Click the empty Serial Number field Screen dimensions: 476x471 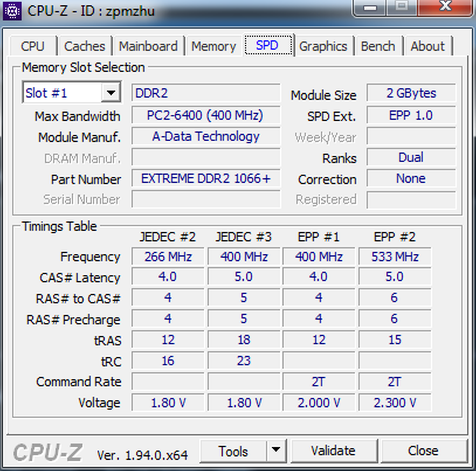[x=206, y=199]
